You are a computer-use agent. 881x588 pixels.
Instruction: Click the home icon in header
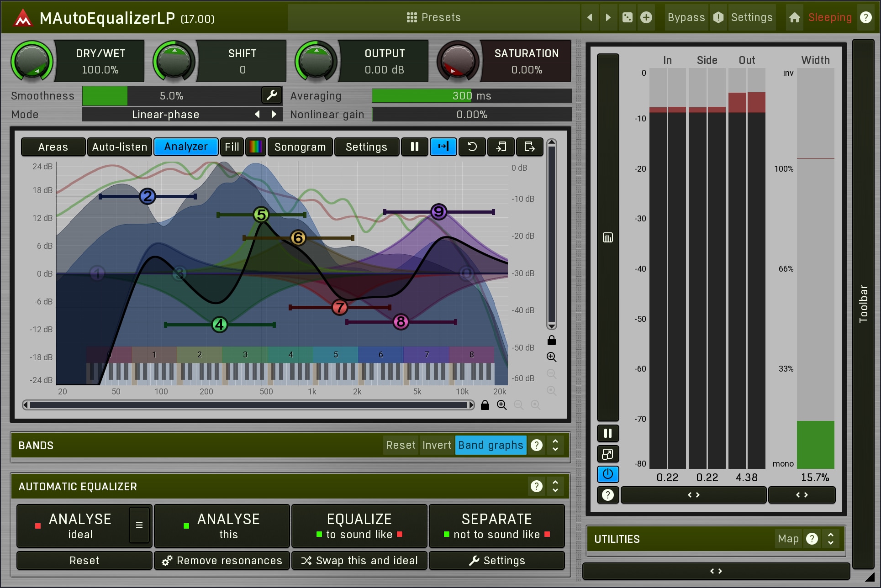point(794,17)
